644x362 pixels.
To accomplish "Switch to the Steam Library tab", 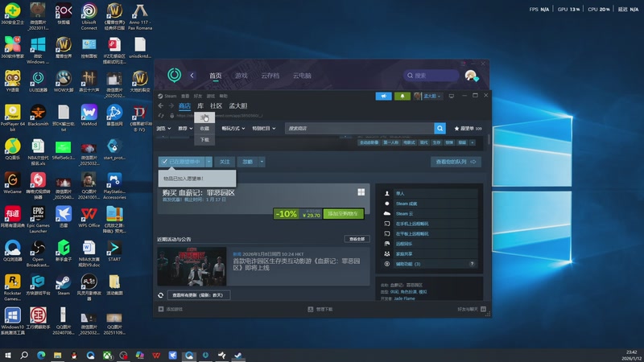I will (200, 106).
